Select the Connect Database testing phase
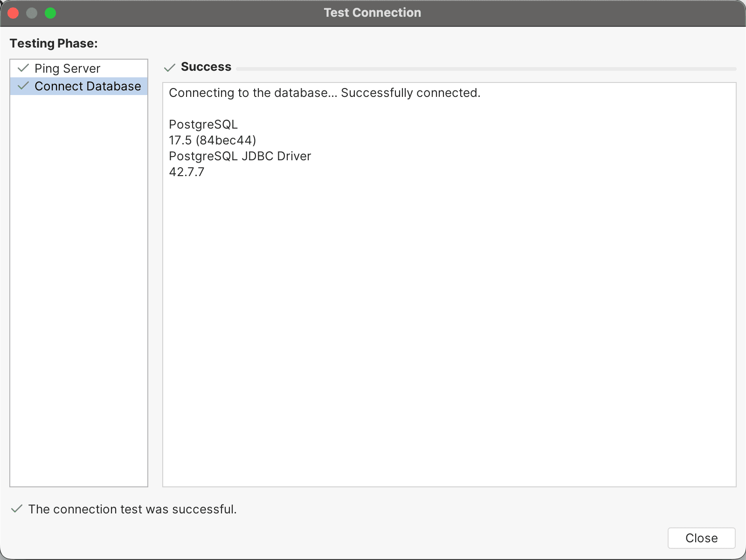 click(88, 86)
